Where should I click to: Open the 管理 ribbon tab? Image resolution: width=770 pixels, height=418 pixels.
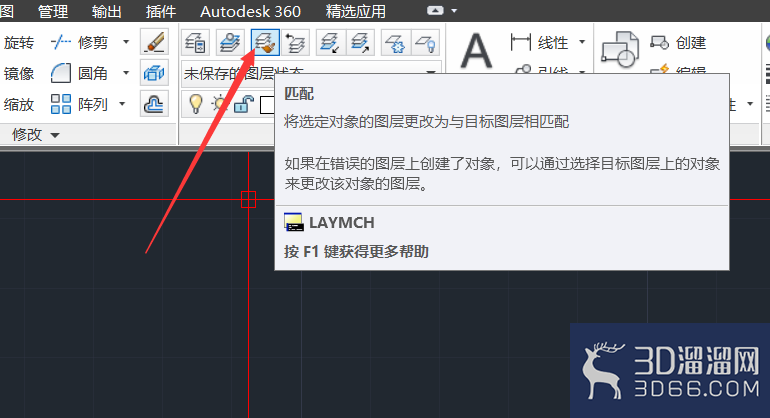coord(53,11)
